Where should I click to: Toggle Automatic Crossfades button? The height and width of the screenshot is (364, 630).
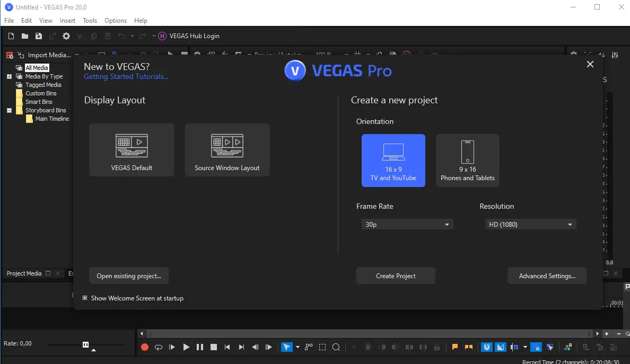point(500,347)
